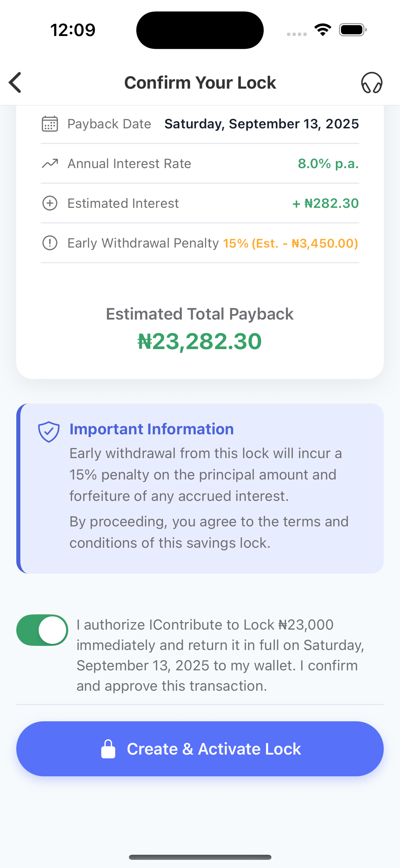
Task: Tap the Saturday, September 13, 2025 date
Action: pyautogui.click(x=261, y=124)
